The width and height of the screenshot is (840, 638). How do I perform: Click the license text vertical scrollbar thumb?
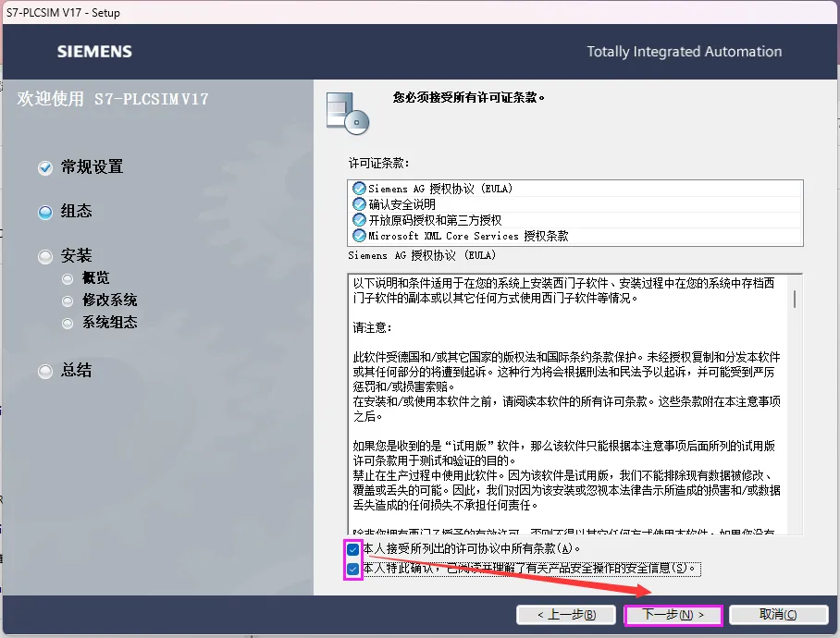(795, 299)
